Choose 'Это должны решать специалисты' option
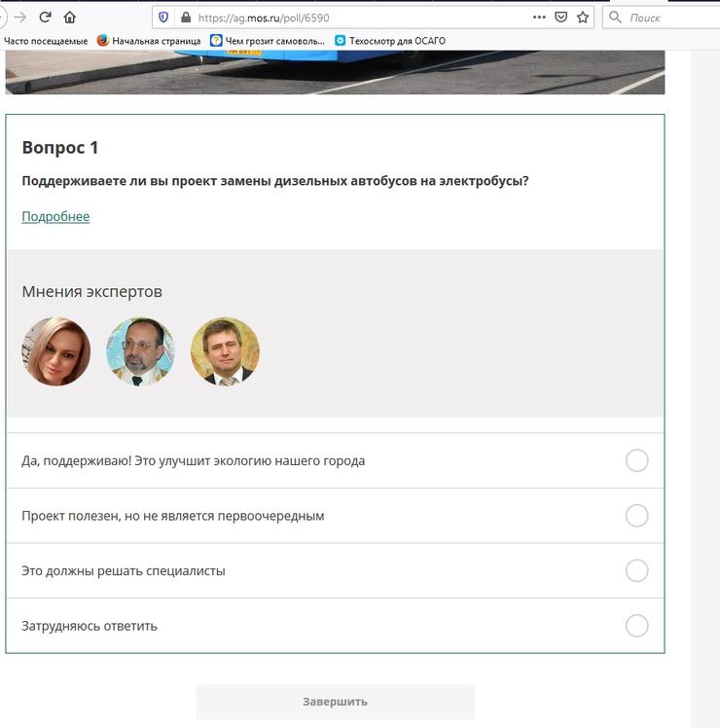 [x=636, y=570]
